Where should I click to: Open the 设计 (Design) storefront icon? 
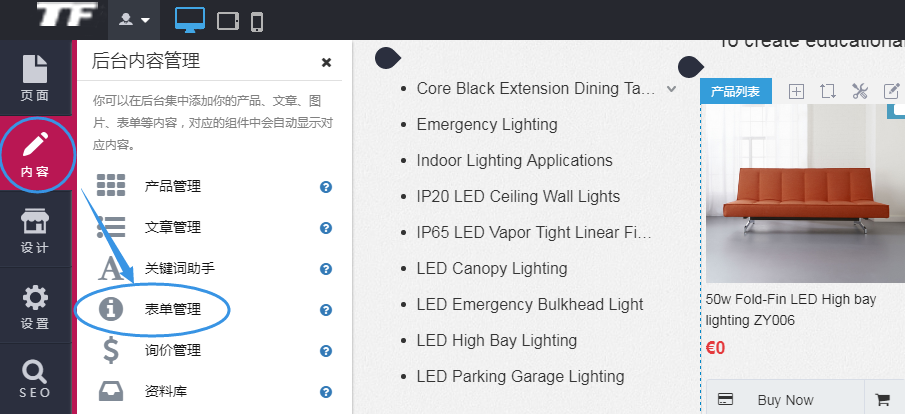(x=35, y=230)
